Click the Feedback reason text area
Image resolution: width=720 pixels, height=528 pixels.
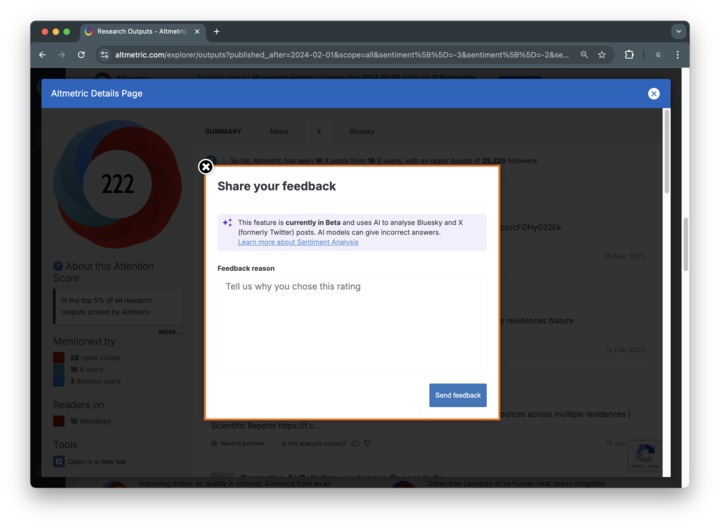point(352,322)
